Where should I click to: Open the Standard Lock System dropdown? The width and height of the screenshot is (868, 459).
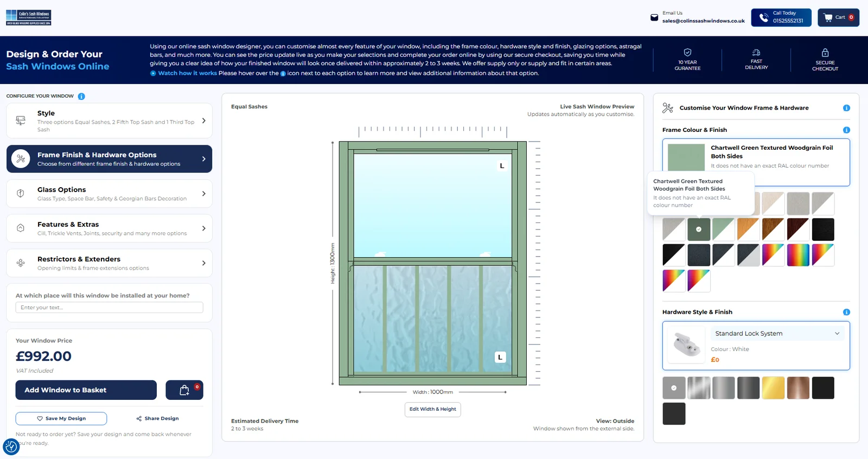(x=777, y=334)
